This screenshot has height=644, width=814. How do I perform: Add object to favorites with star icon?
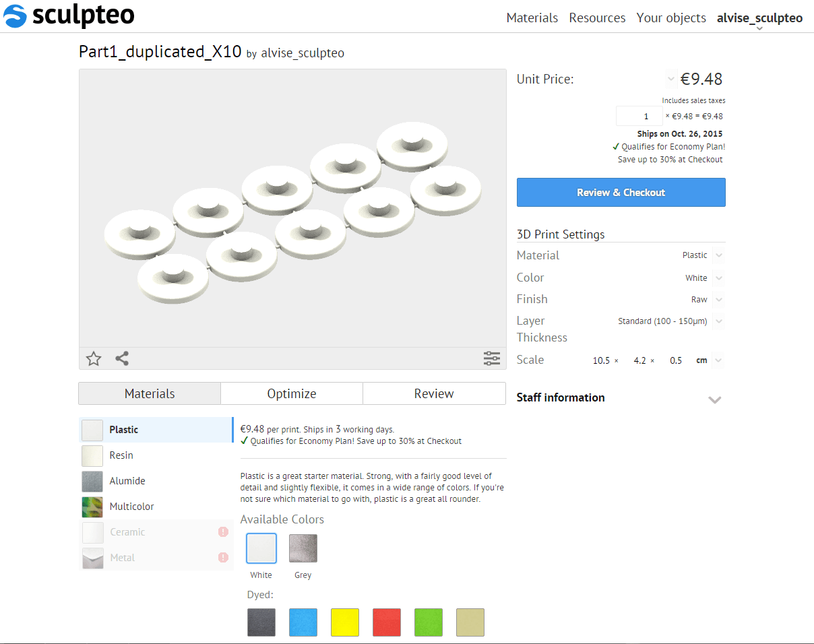pyautogui.click(x=94, y=358)
